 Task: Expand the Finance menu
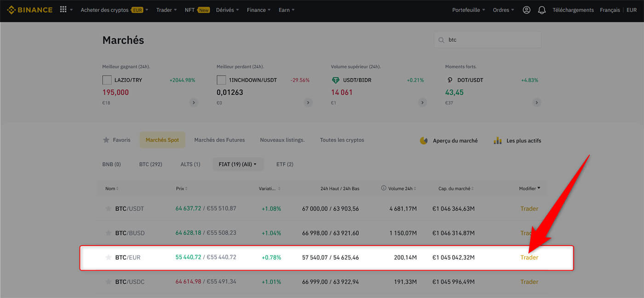click(259, 10)
